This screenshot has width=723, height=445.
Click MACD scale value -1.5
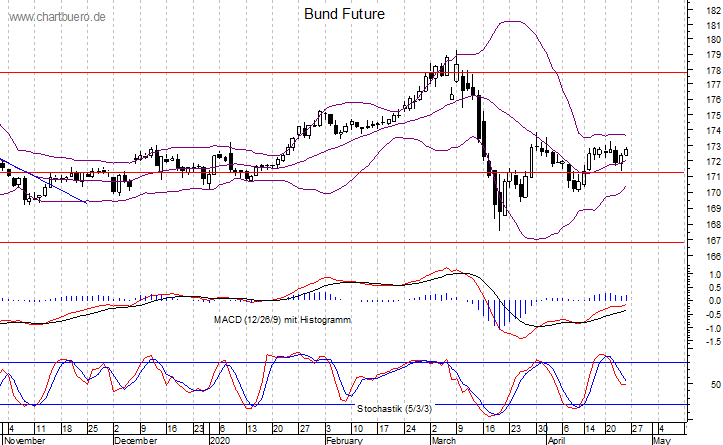click(x=714, y=342)
